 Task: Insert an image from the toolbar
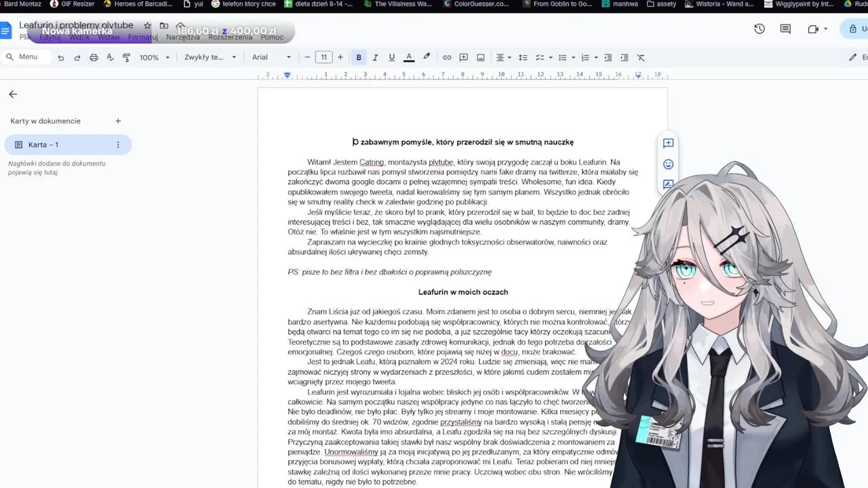[481, 58]
